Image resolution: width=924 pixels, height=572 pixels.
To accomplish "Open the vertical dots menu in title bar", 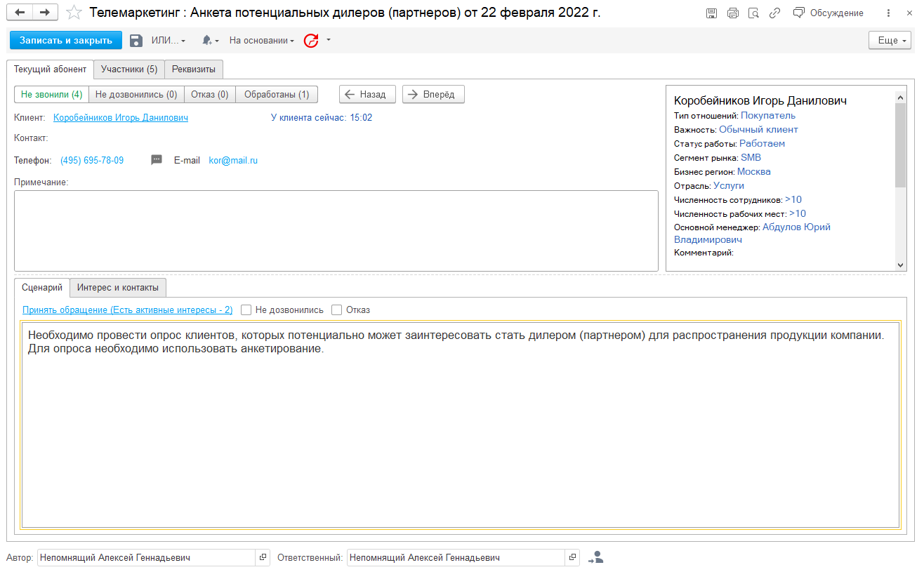I will pos(890,13).
